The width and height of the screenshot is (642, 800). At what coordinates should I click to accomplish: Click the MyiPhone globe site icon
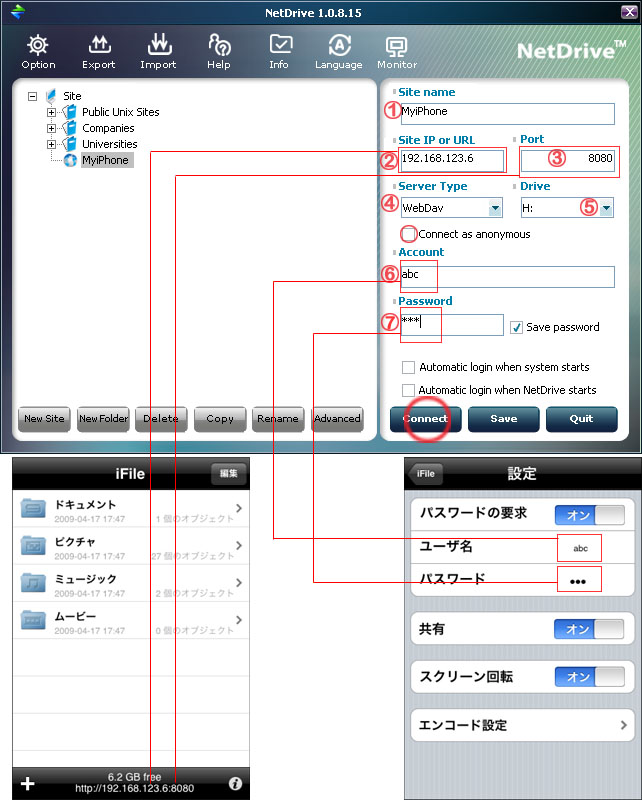coord(70,160)
